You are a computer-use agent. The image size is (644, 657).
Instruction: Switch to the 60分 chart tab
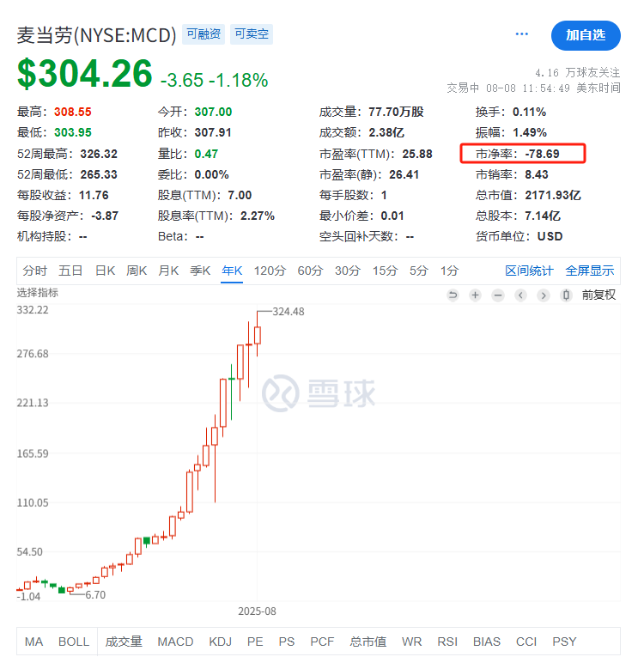(310, 271)
